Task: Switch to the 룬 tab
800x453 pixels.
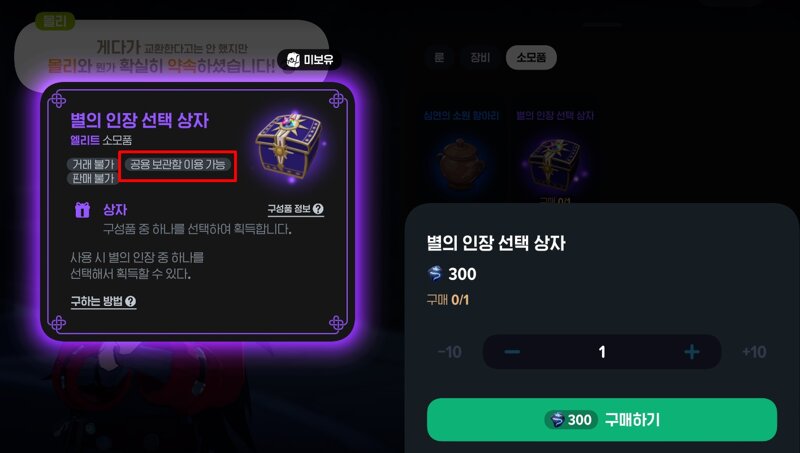Action: (x=439, y=57)
